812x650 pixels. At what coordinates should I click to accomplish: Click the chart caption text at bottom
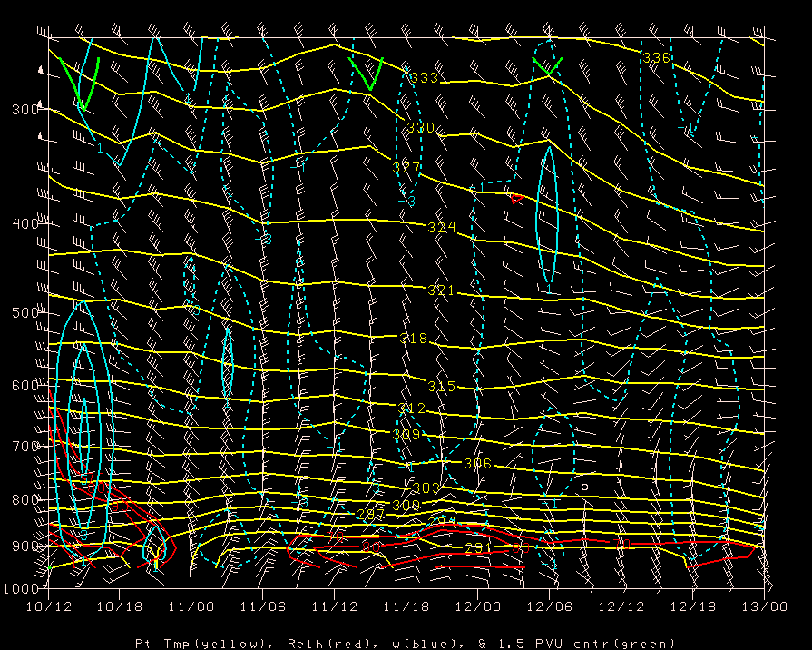click(x=406, y=643)
